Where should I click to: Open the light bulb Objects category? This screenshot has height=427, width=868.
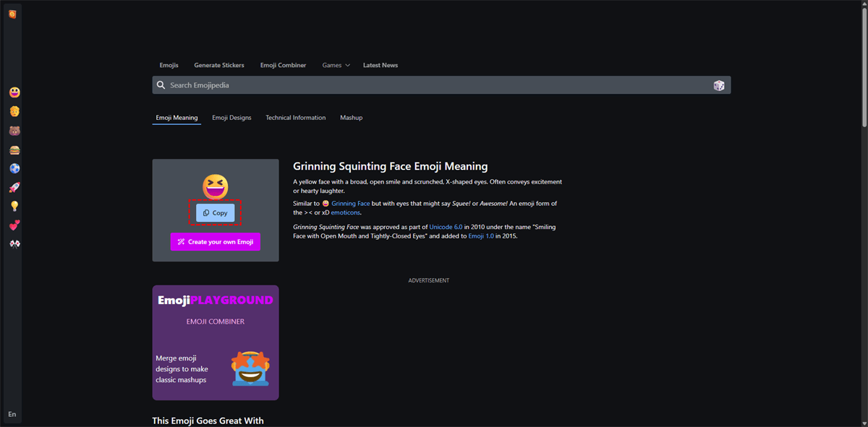click(x=14, y=206)
